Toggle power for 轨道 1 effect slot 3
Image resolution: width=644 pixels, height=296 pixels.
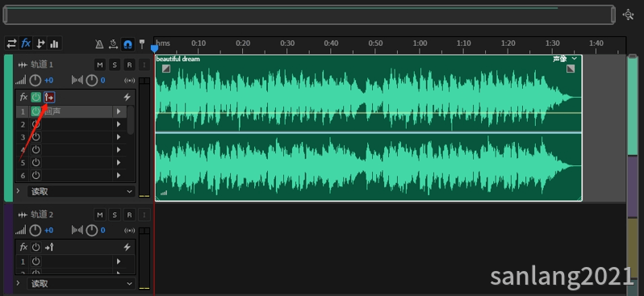[36, 137]
